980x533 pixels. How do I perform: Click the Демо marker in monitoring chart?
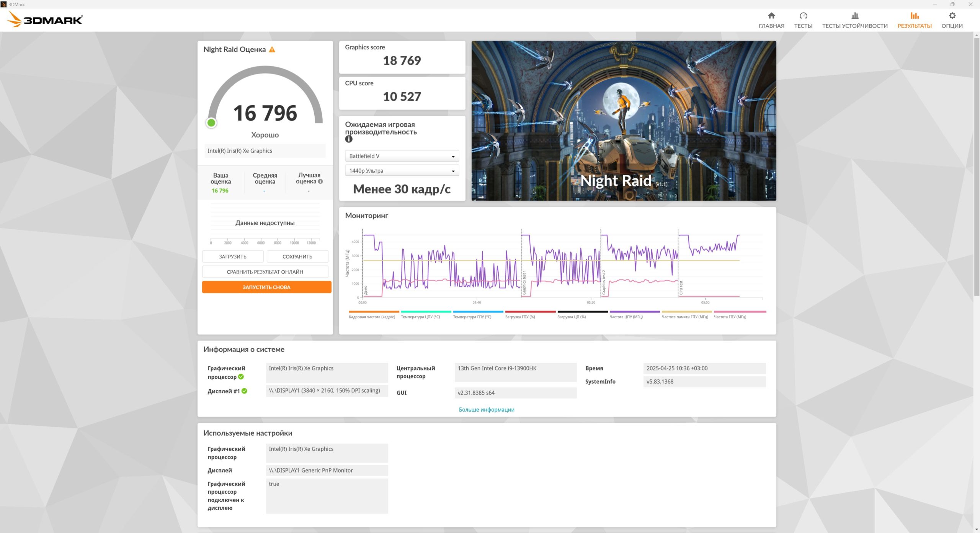[x=366, y=290]
